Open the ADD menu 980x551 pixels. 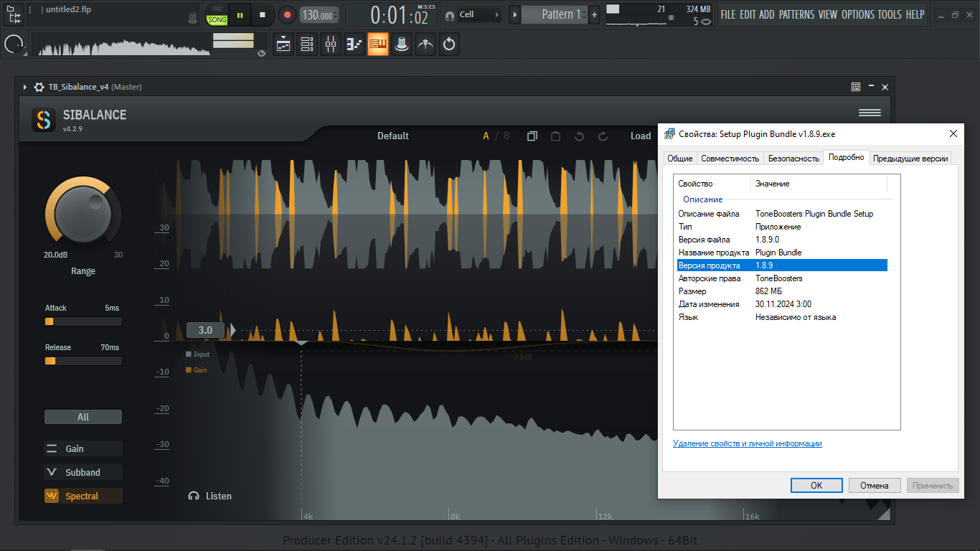pos(767,14)
